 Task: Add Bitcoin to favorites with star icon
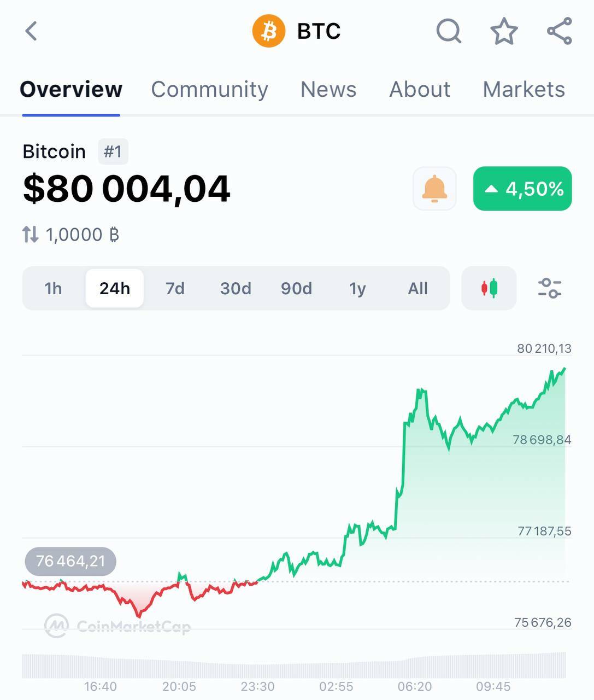click(x=503, y=31)
